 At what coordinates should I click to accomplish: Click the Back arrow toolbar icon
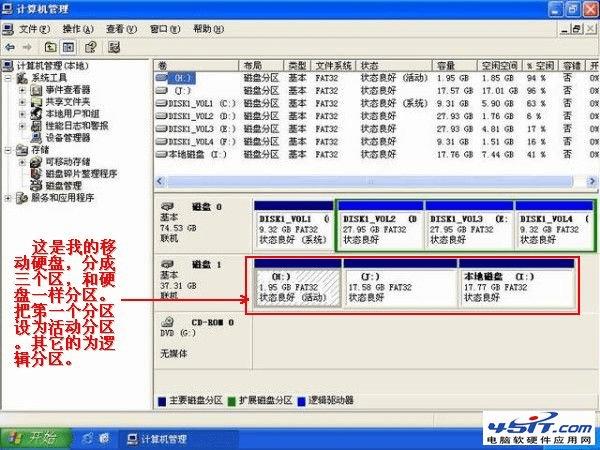click(10, 47)
